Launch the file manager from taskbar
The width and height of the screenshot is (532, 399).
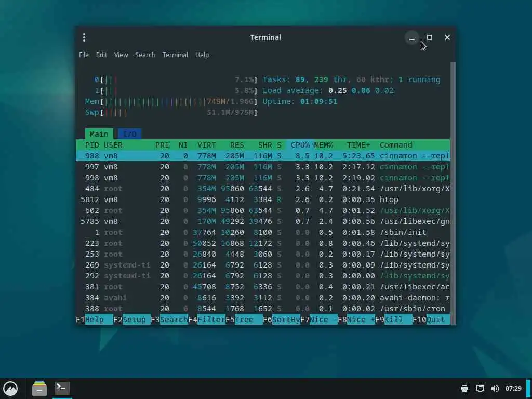coord(39,389)
